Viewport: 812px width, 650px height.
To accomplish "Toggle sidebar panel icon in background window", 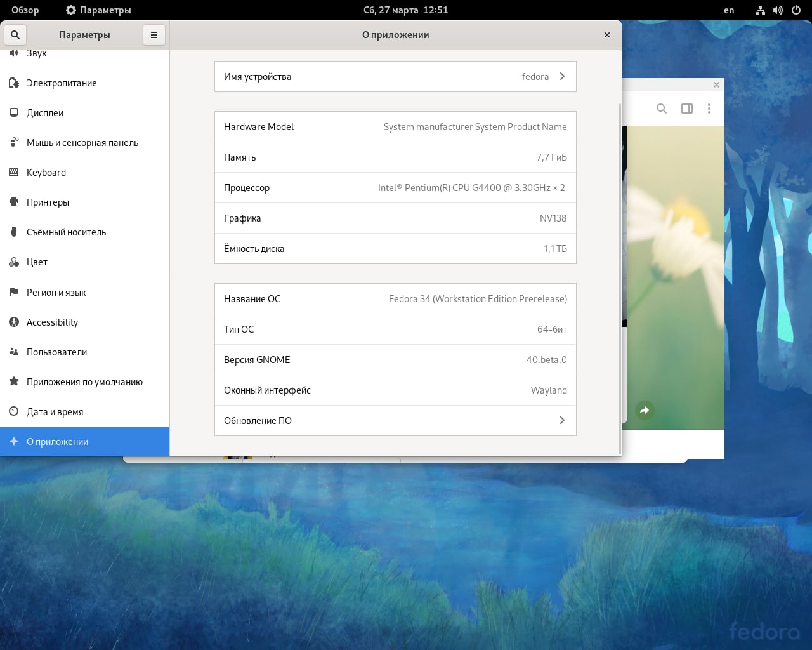I will [687, 109].
